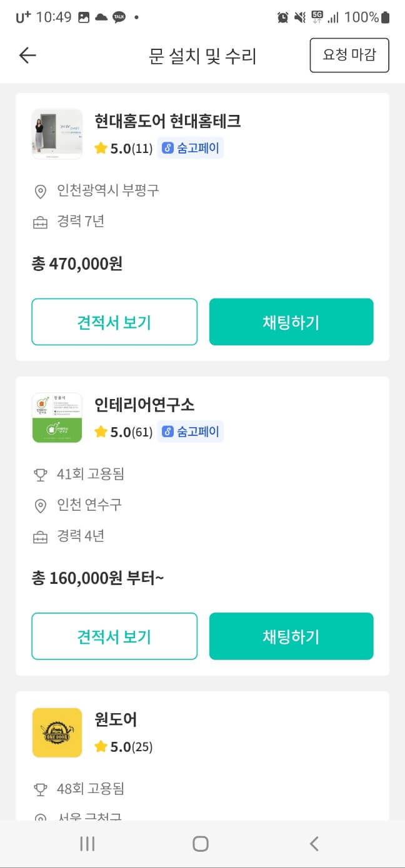Tap the Recents button in navigation bar

[87, 843]
